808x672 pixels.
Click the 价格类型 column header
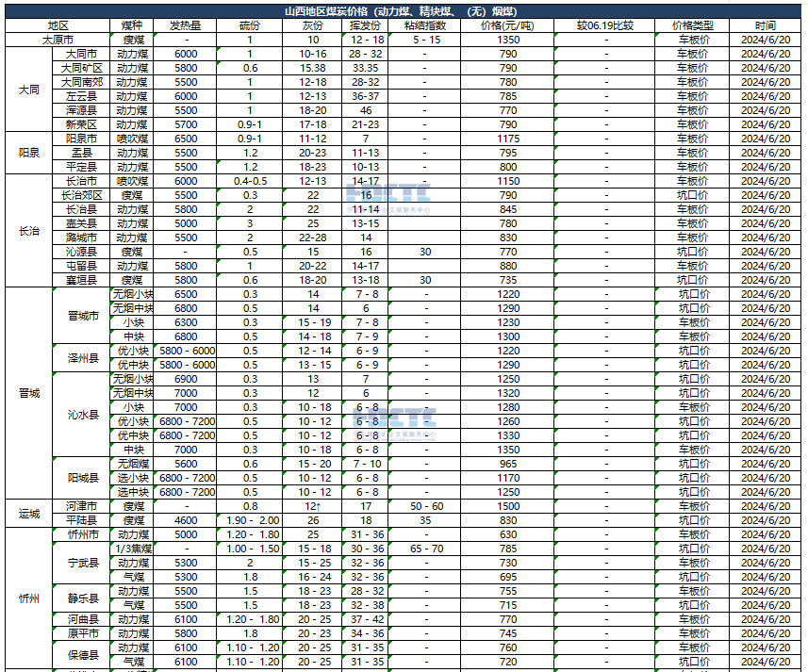[692, 25]
